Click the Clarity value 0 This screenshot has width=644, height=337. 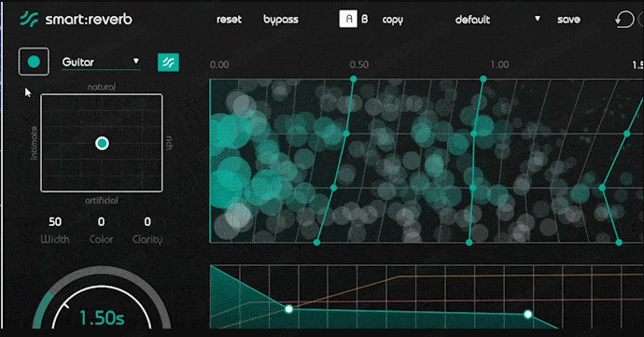tap(147, 222)
